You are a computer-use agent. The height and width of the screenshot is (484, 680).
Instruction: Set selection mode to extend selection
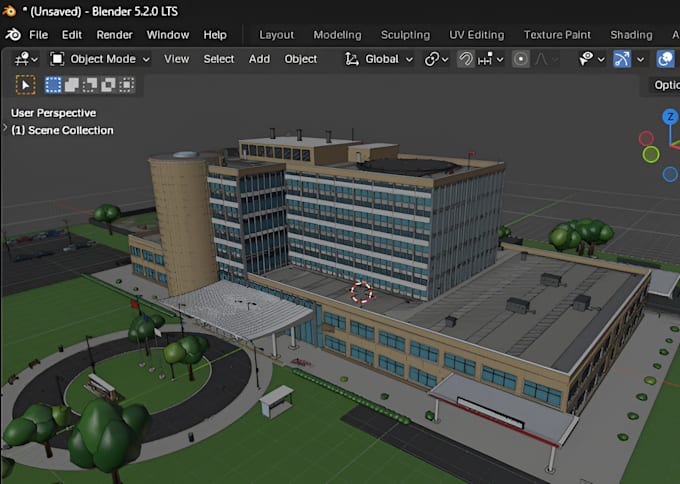tap(72, 85)
